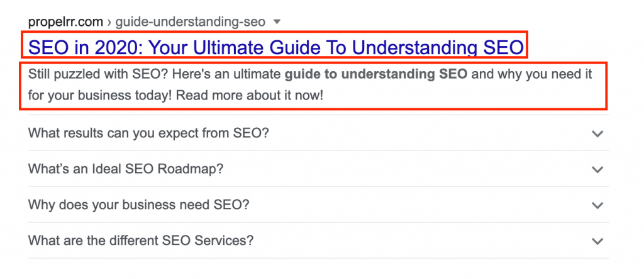
Task: Expand the chevron for 'What's an Ideal SEO Roadmap?'
Action: click(597, 169)
